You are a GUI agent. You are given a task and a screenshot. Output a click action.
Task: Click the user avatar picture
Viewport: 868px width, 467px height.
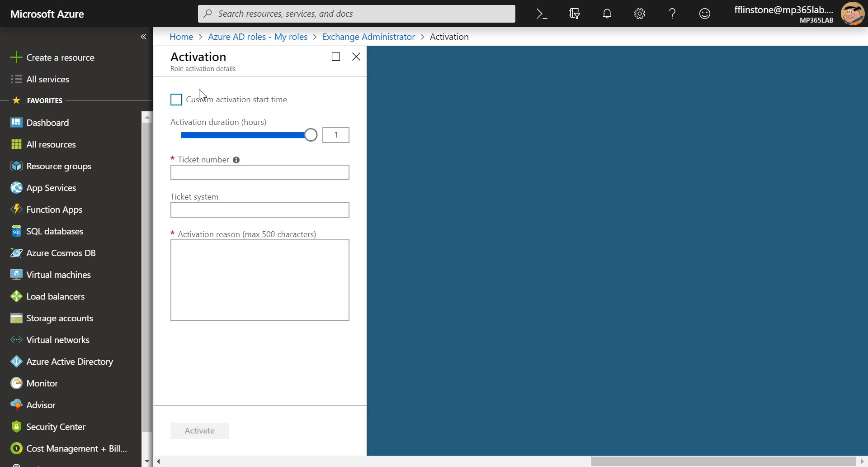pos(853,14)
